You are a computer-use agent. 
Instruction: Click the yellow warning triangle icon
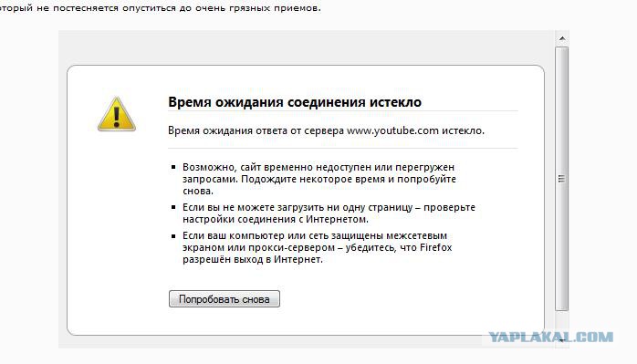coord(117,114)
